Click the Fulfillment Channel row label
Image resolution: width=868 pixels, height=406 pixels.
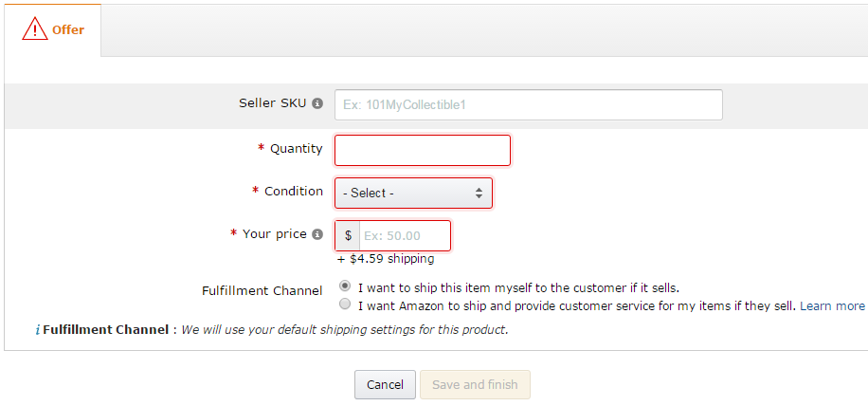[x=262, y=291]
